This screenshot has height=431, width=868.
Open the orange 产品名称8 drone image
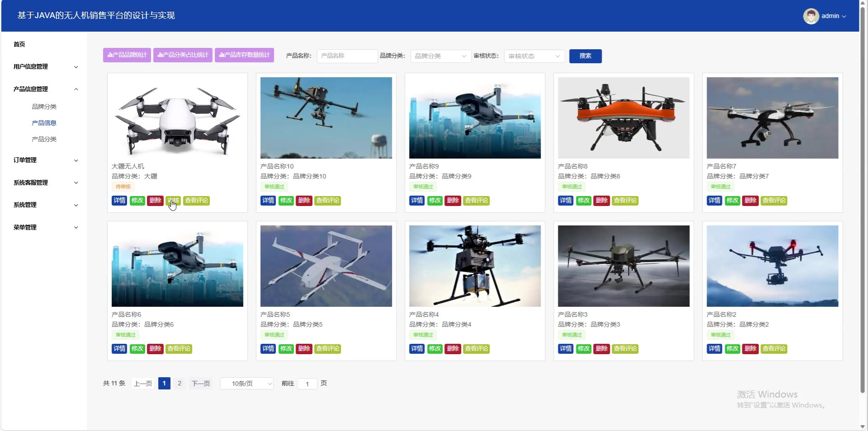pos(623,118)
